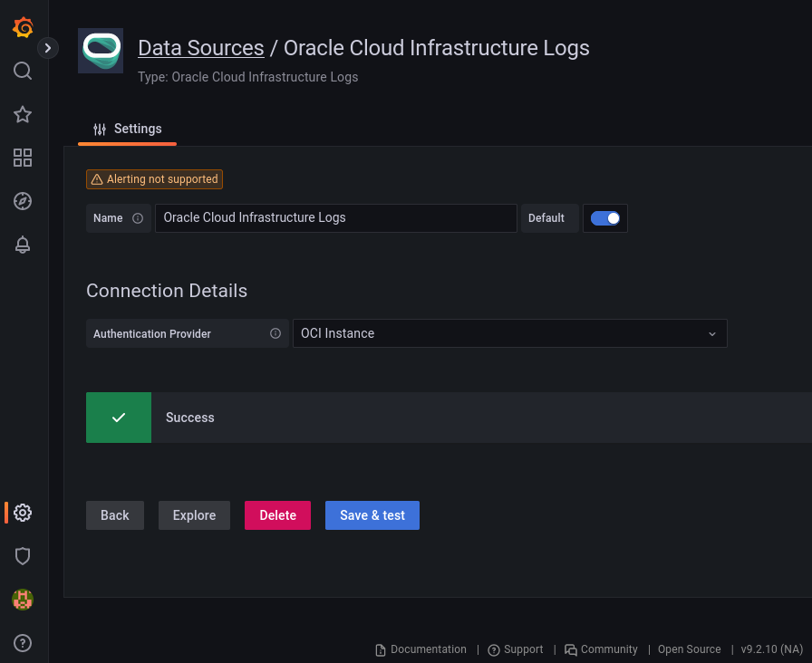The image size is (812, 663).
Task: Open the Help question mark icon
Action: (23, 643)
